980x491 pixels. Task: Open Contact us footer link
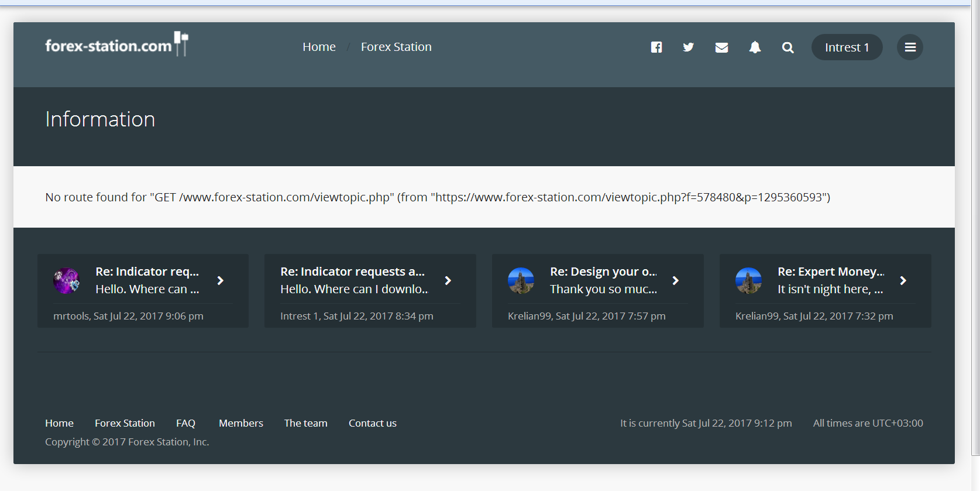pyautogui.click(x=373, y=423)
